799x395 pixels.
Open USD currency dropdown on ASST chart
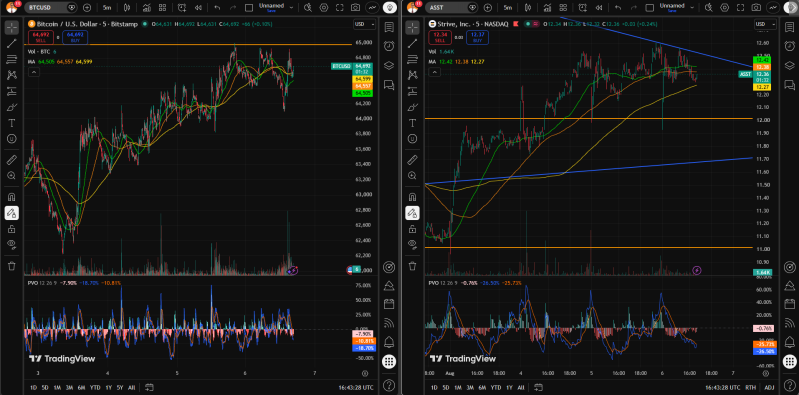click(x=764, y=24)
